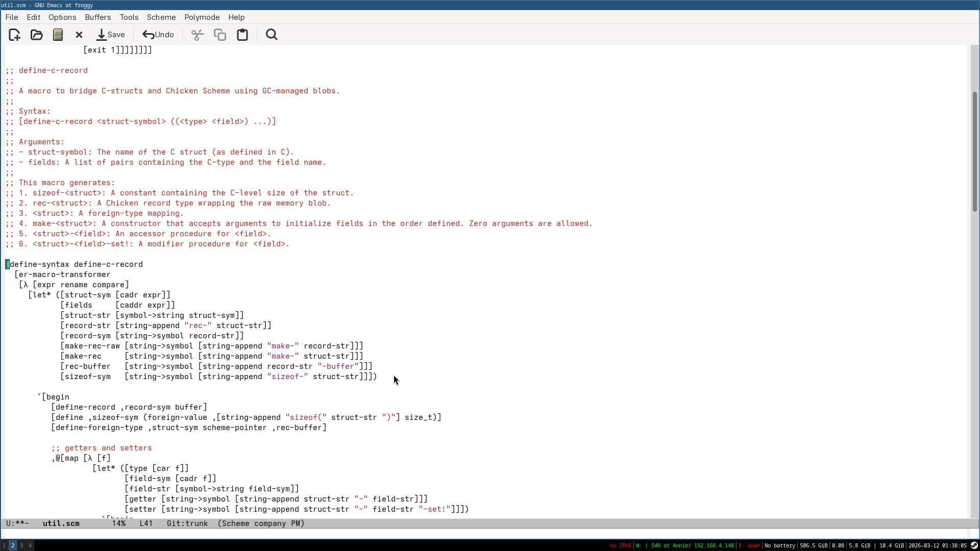Click the Copy toolbar icon

[x=220, y=35]
